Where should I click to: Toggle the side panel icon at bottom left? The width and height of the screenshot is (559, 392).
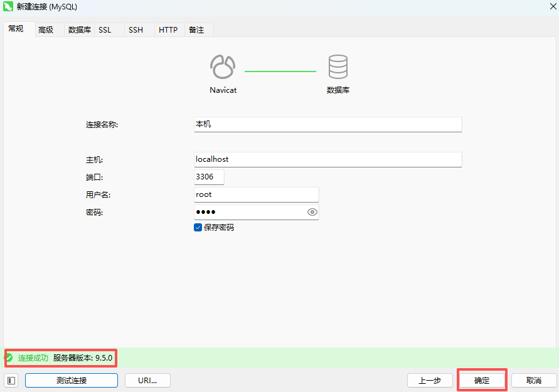click(x=11, y=381)
